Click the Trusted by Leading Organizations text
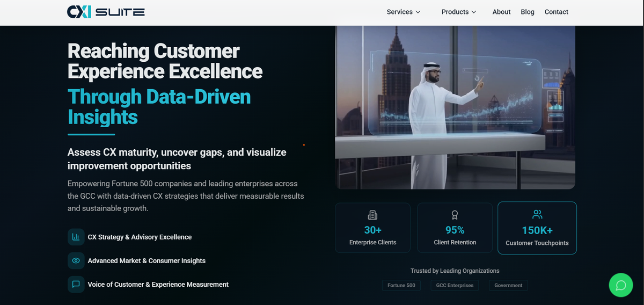This screenshot has height=305, width=644. tap(455, 271)
